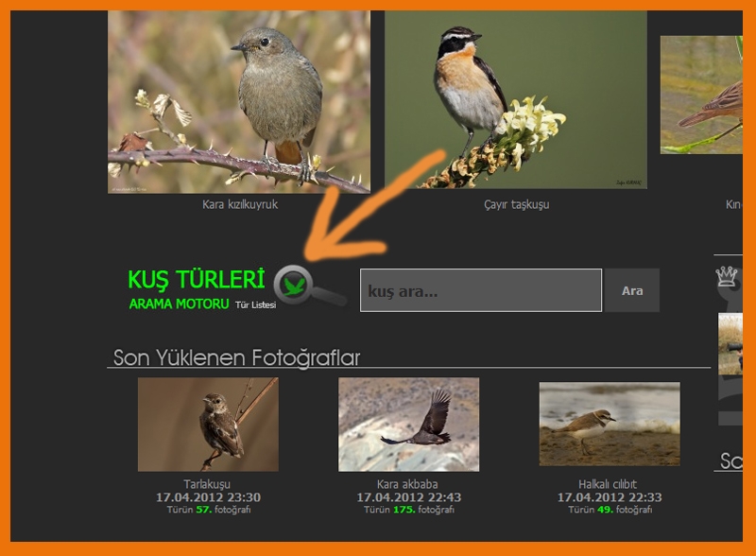The height and width of the screenshot is (556, 756).
Task: Click the Çayır taşkuşu caption
Action: 516,204
